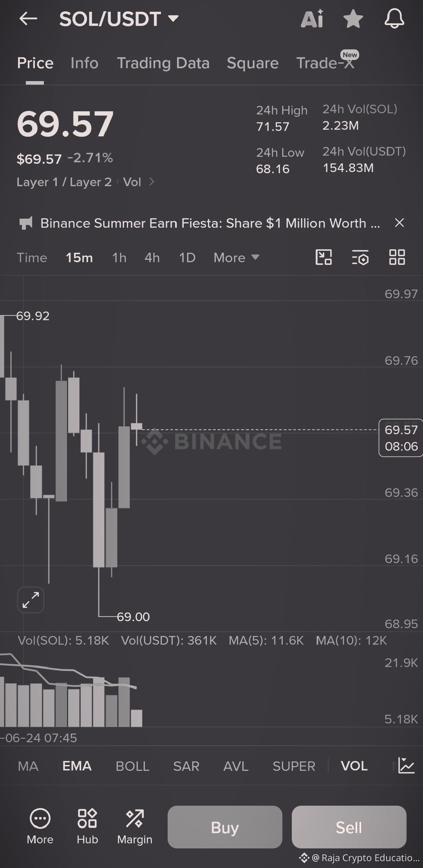The image size is (423, 868).
Task: Open the price alert bell
Action: coord(394,19)
